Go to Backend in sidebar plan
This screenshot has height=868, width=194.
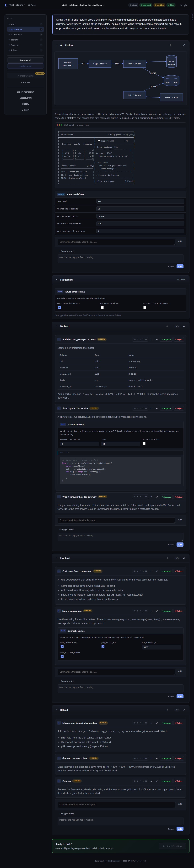click(26, 40)
